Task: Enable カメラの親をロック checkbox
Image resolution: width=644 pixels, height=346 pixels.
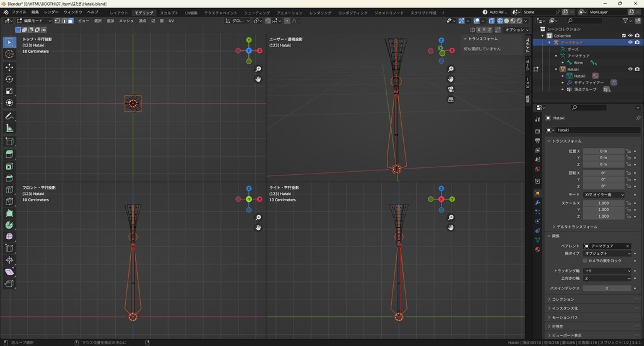Action: 585,260
